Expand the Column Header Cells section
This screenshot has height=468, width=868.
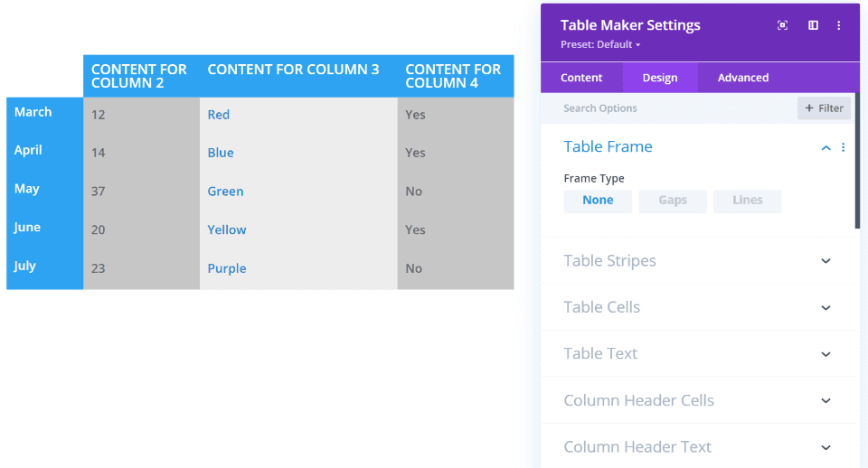(826, 401)
